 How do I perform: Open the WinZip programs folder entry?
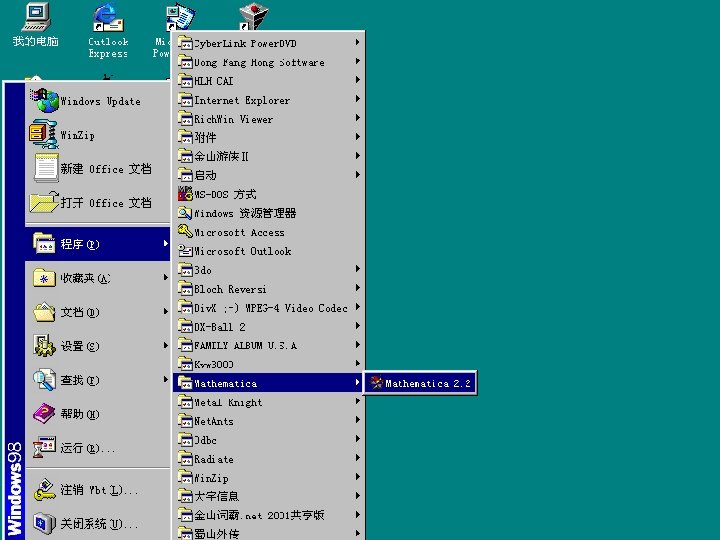pyautogui.click(x=269, y=478)
